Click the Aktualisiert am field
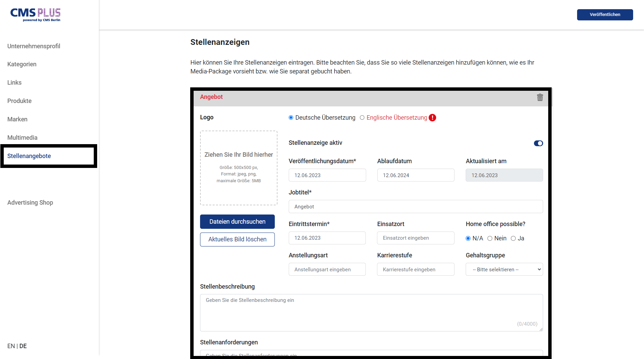The height and width of the screenshot is (359, 644). point(504,175)
